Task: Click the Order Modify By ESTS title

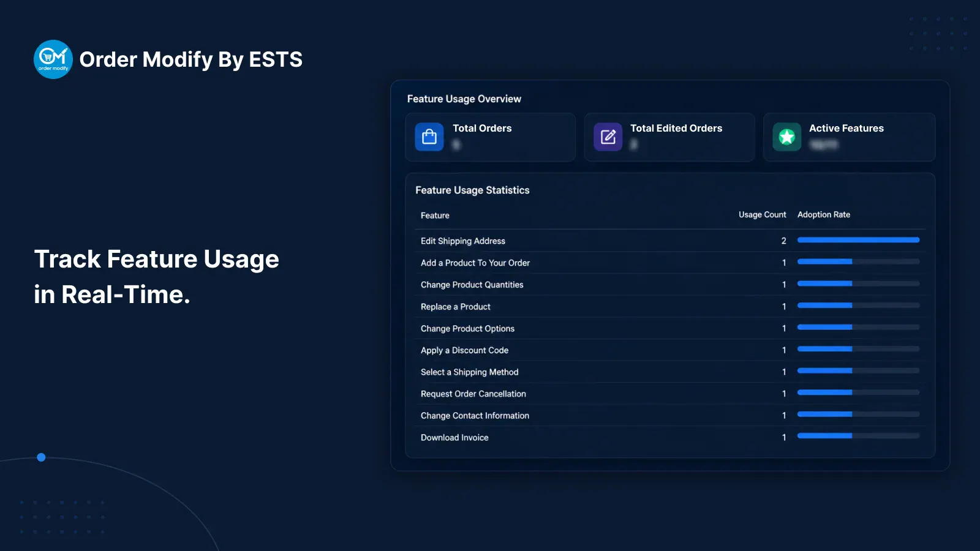Action: (191, 59)
